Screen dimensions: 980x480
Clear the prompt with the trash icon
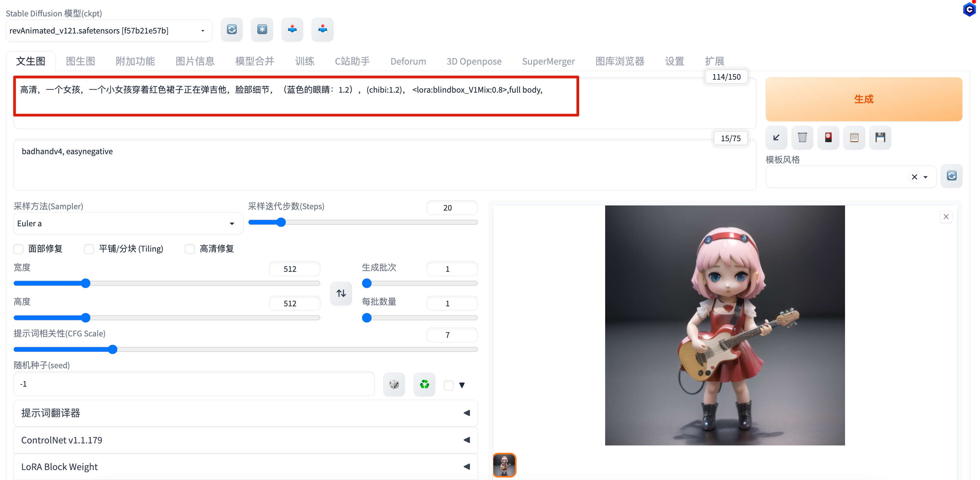coord(802,137)
